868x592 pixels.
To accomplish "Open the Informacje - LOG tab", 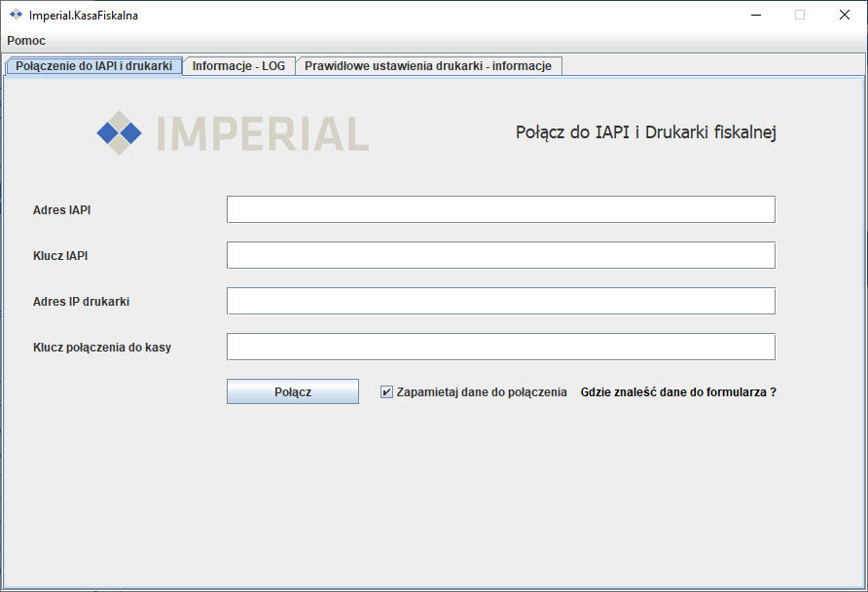I will click(x=238, y=66).
